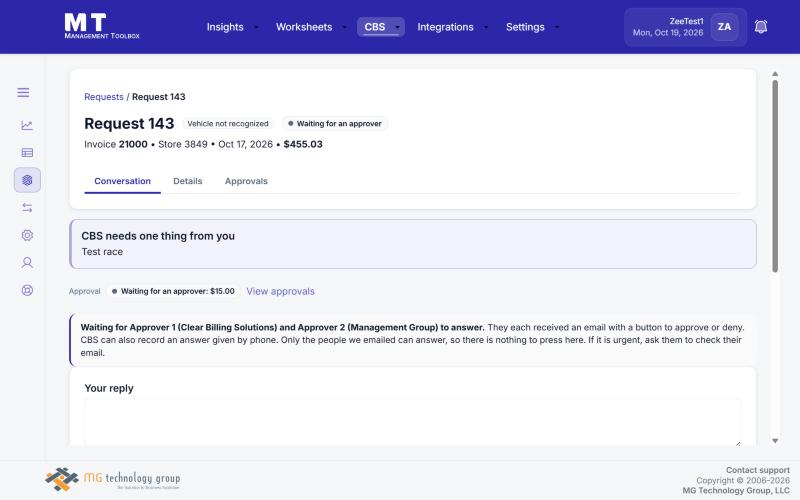Image resolution: width=800 pixels, height=500 pixels.
Task: Click the amount $455.03
Action: point(303,144)
